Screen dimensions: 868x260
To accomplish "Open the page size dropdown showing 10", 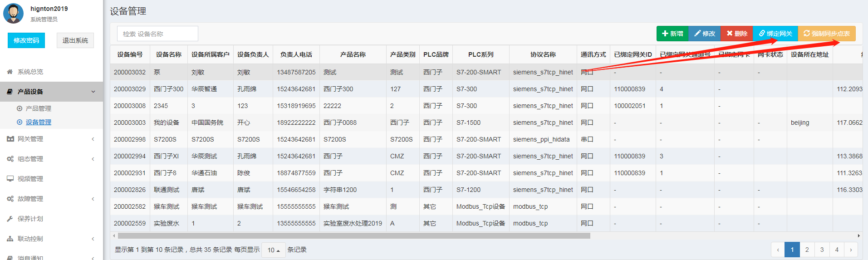I will (x=273, y=250).
